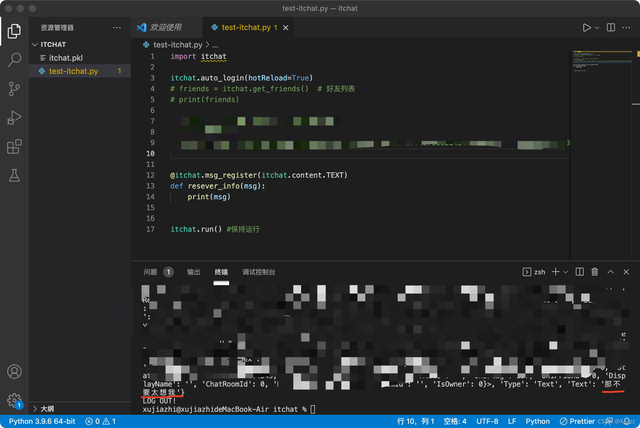
Task: Run the Python file with play button
Action: click(x=587, y=27)
